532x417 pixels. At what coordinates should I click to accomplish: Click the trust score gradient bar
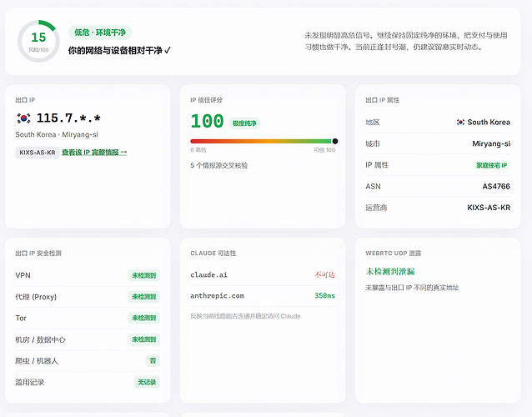pos(261,141)
